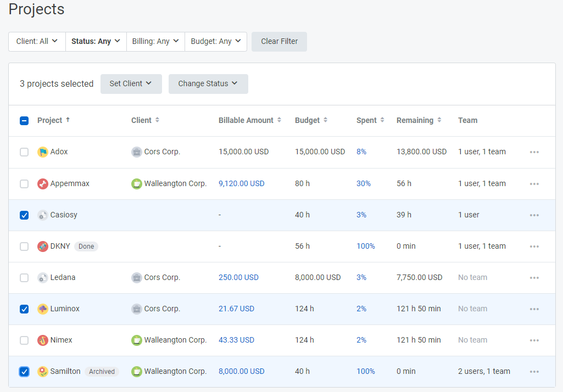Open the Client: All filter dropdown

click(37, 42)
